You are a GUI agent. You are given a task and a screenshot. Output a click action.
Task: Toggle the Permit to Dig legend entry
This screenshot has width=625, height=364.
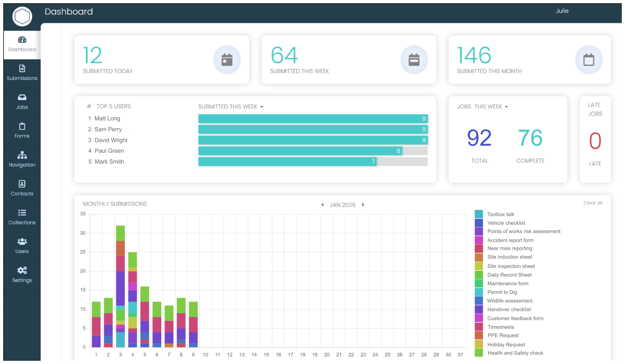pos(496,292)
